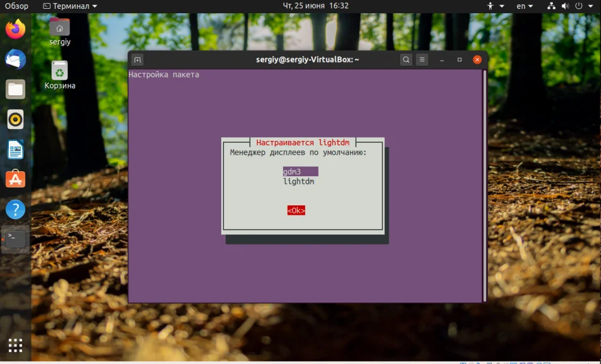The height and width of the screenshot is (364, 601).
Task: Launch Thunderbird mail from the dock
Action: click(15, 59)
